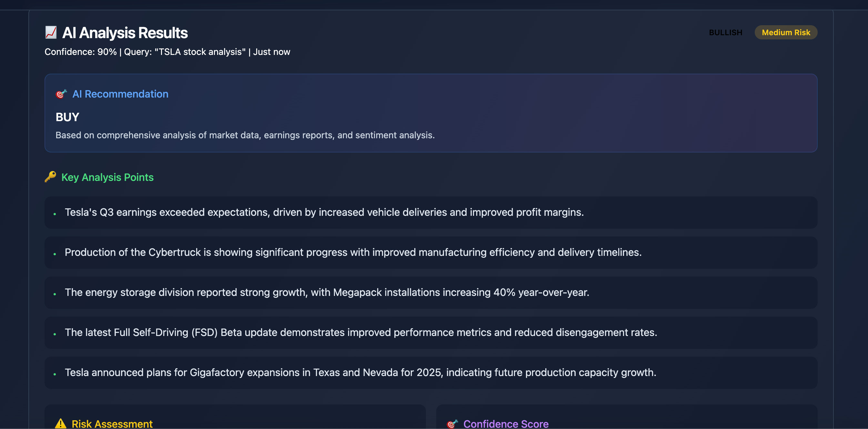Click the target icon beside Confidence Score

pos(452,424)
